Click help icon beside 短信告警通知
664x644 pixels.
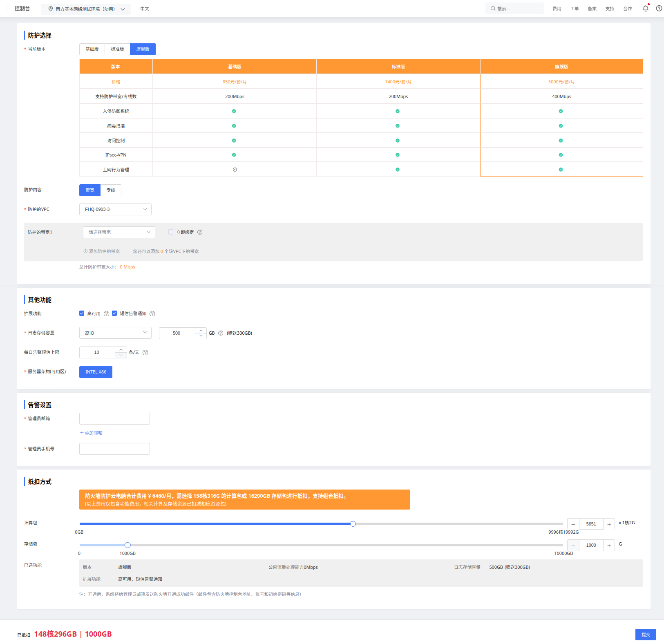point(152,314)
